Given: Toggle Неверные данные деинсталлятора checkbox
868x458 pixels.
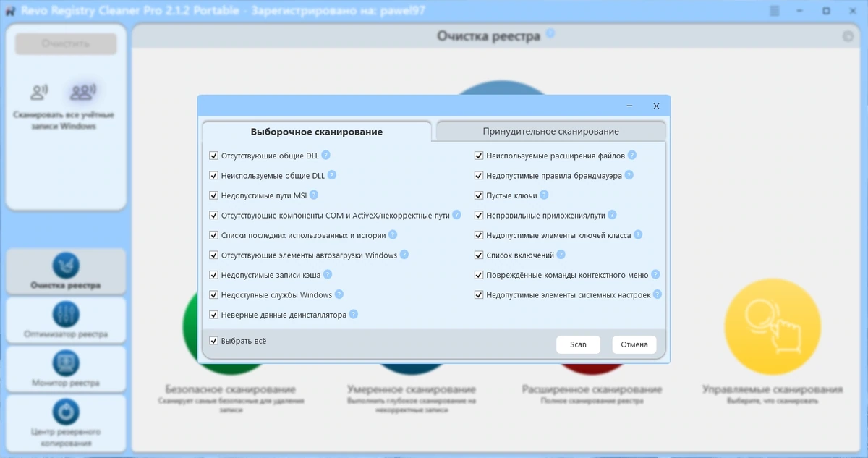Looking at the screenshot, I should click(213, 315).
